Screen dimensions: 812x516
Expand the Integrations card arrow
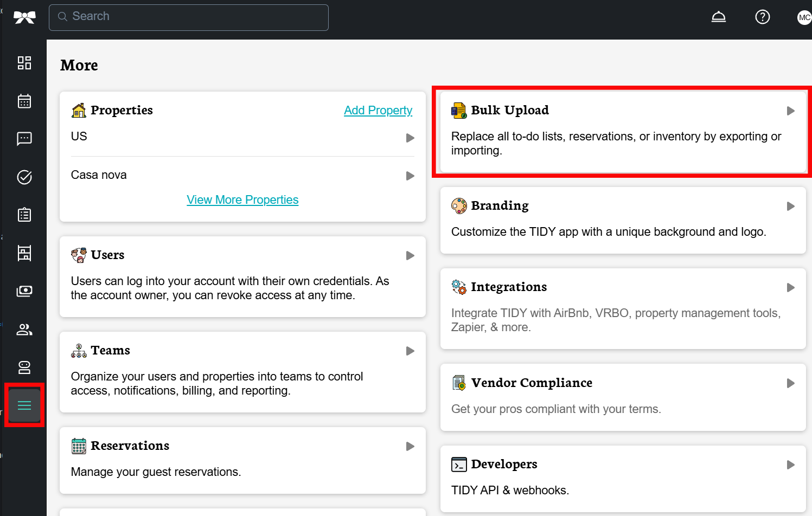pyautogui.click(x=790, y=288)
